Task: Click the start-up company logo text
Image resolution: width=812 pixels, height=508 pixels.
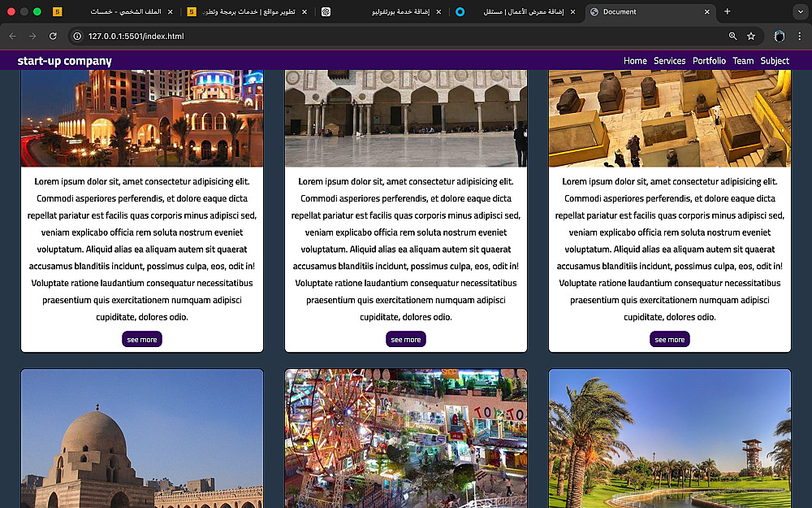Action: pos(65,61)
